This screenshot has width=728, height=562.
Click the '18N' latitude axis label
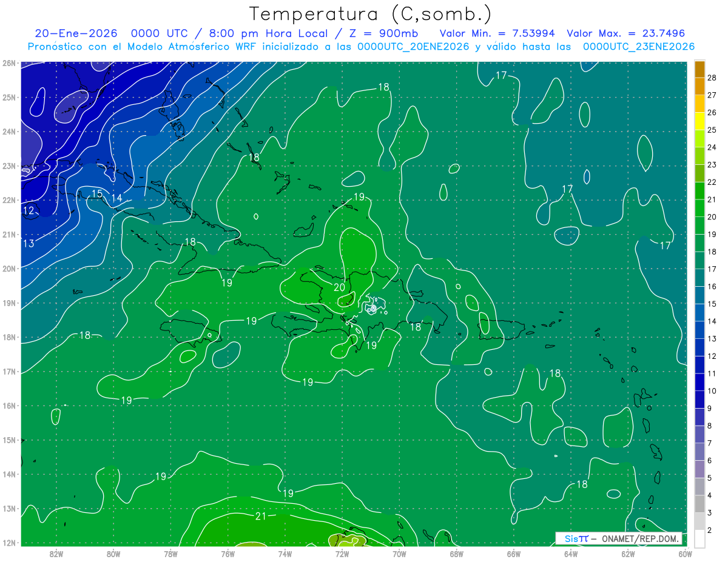[x=9, y=337]
